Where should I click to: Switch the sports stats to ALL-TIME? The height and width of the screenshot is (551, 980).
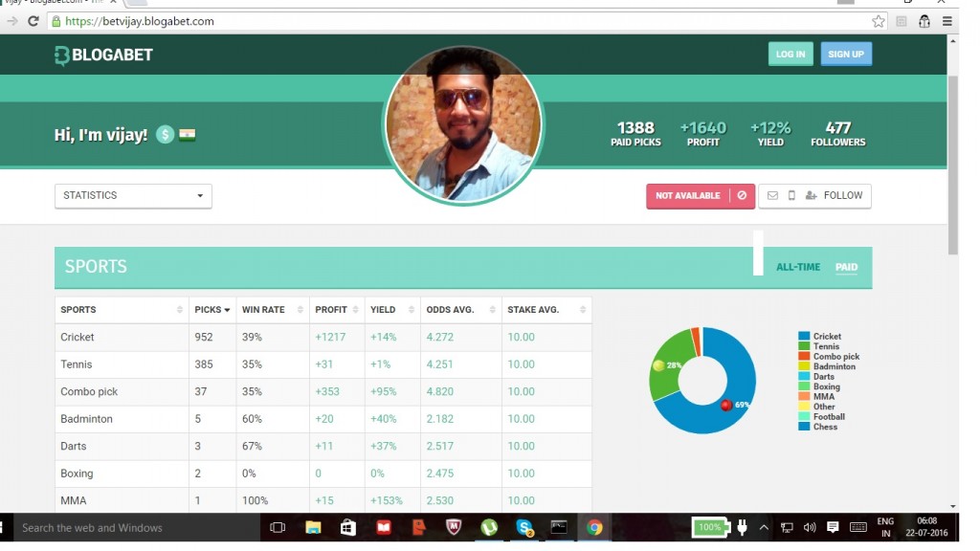tap(797, 267)
